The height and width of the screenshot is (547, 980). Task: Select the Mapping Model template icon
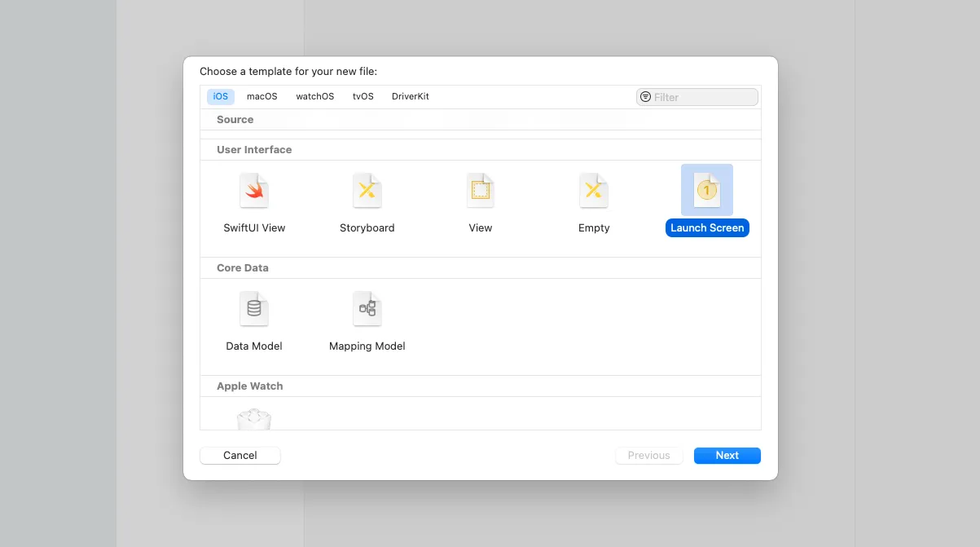[x=367, y=309]
